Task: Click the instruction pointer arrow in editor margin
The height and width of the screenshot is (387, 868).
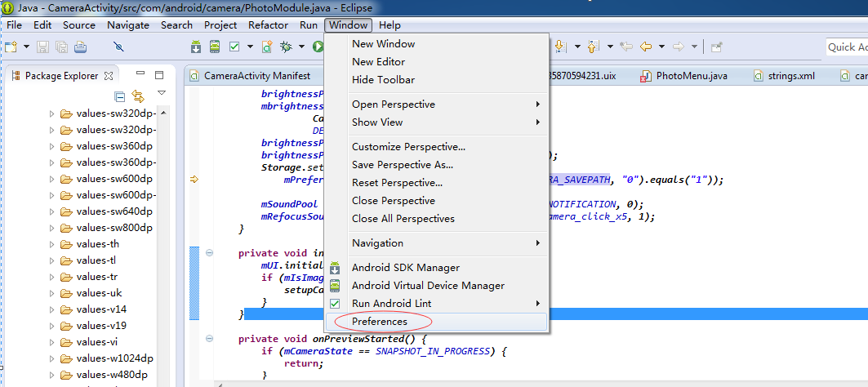Action: click(x=194, y=179)
